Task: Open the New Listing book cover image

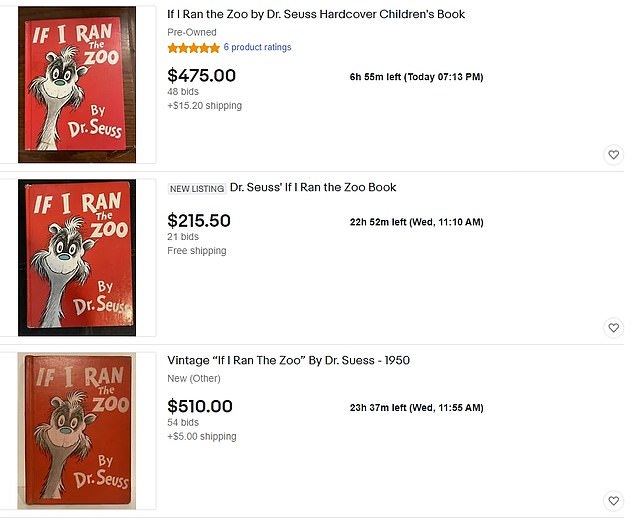Action: pos(78,258)
